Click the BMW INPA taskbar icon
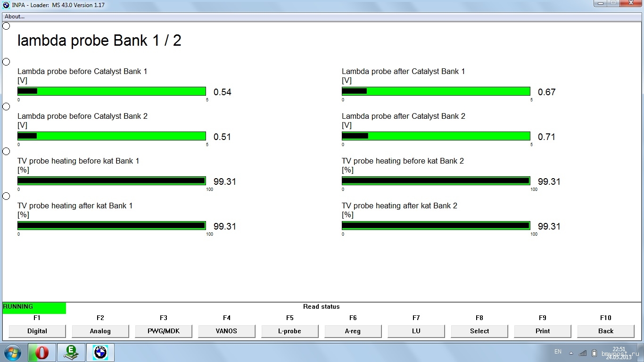The image size is (644, 362). pos(100,353)
